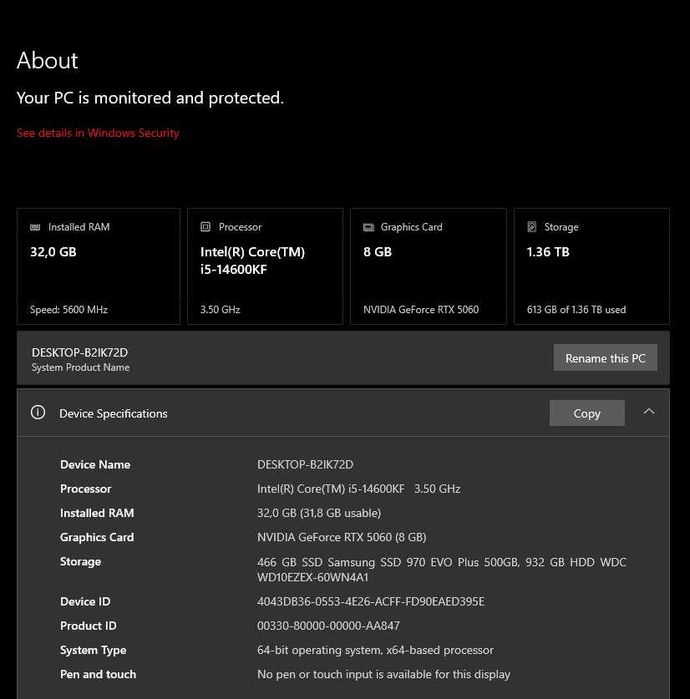Click the 1.36 TB storage total
This screenshot has width=690, height=699.
[x=548, y=252]
